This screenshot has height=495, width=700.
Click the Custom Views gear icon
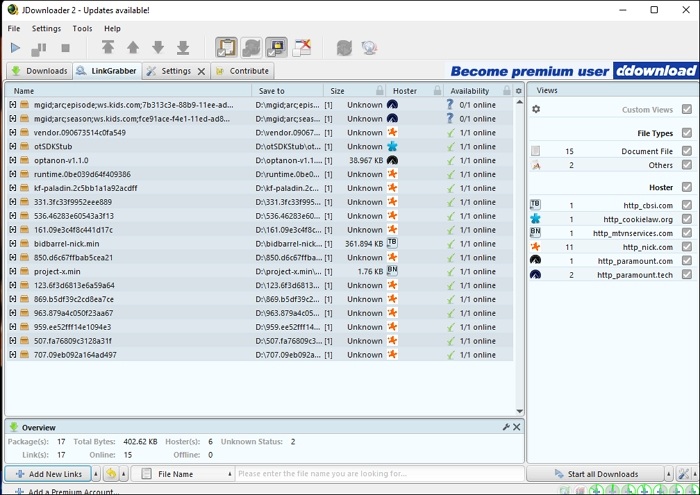[536, 109]
